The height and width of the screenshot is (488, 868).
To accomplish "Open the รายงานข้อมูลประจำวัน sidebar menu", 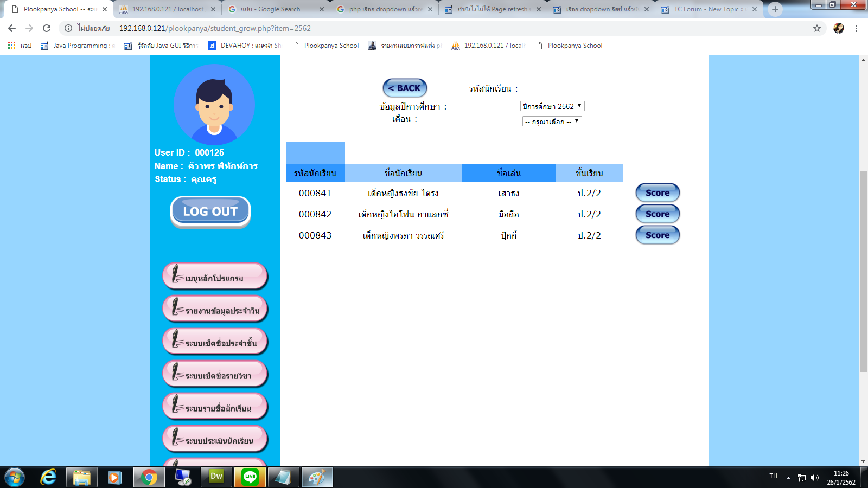I will (x=215, y=310).
